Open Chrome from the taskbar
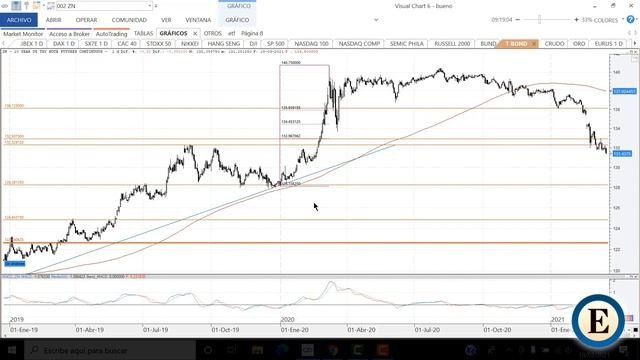The height and width of the screenshot is (360, 640). tap(333, 350)
